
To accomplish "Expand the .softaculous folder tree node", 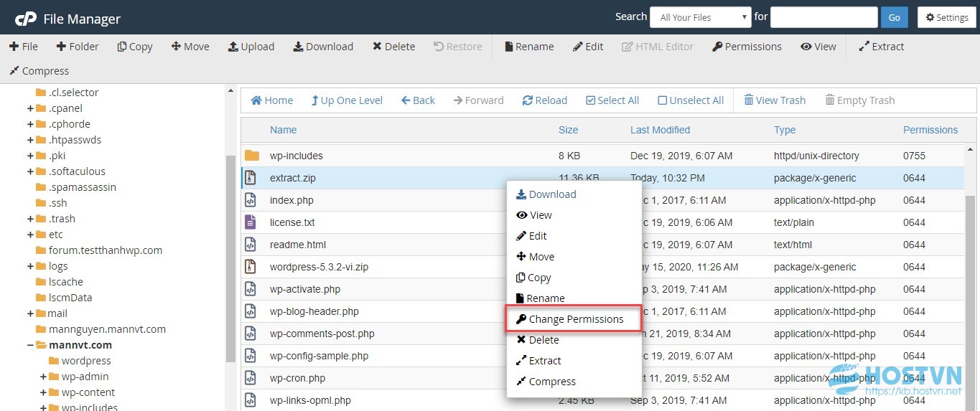I will coord(30,171).
